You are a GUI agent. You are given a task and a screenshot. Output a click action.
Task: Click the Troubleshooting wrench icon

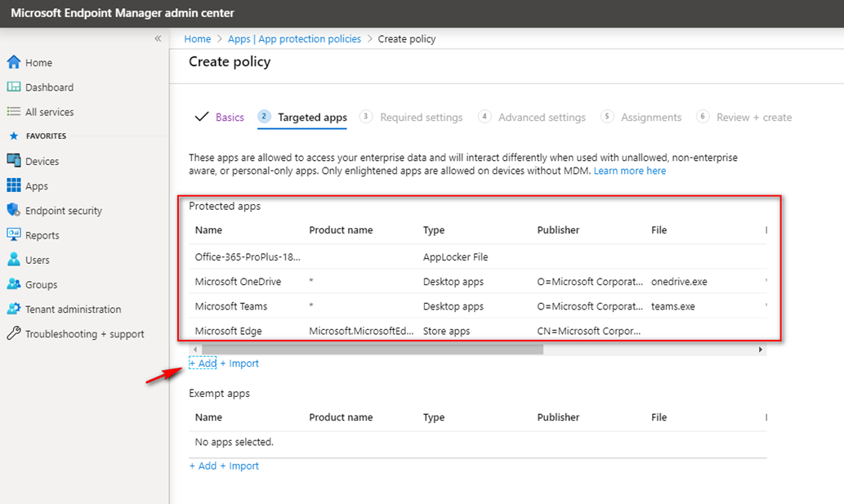[13, 333]
